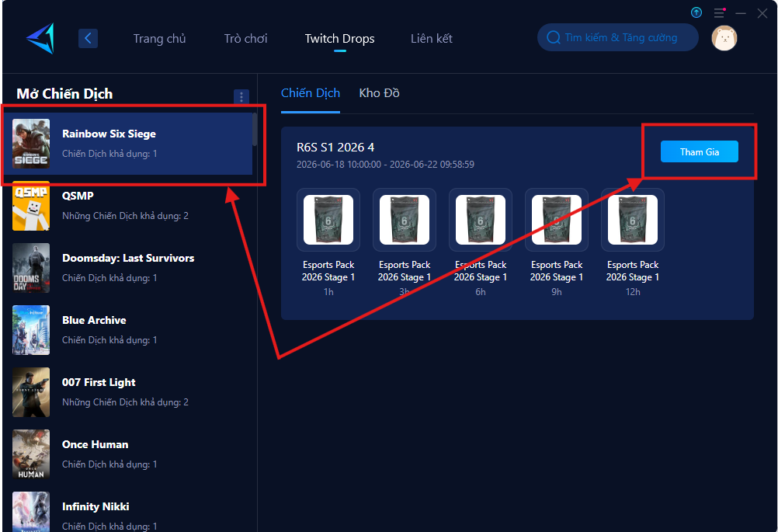778x532 pixels.
Task: Switch to the Trò chơi tab
Action: pos(245,39)
